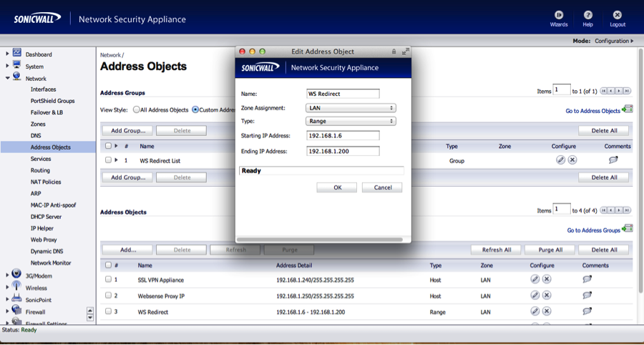Open comment icon for Websense Proxy IP
This screenshot has height=345, width=644.
pyautogui.click(x=587, y=296)
